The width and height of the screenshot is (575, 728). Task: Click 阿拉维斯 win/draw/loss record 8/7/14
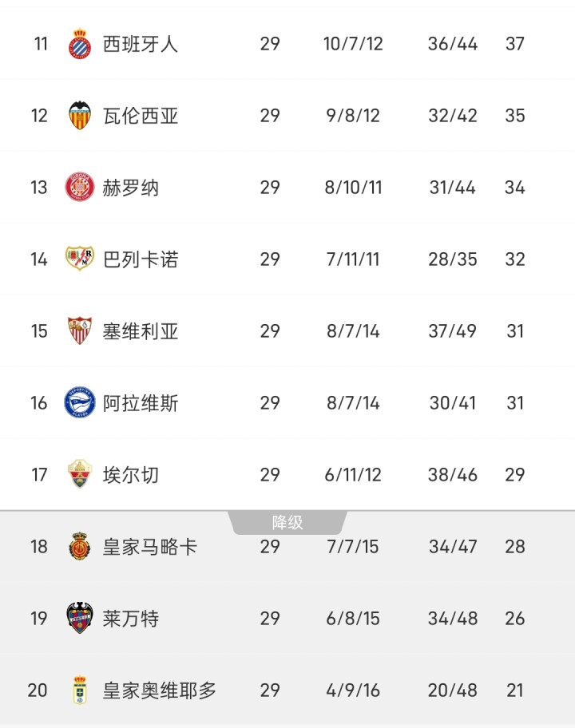coord(353,403)
